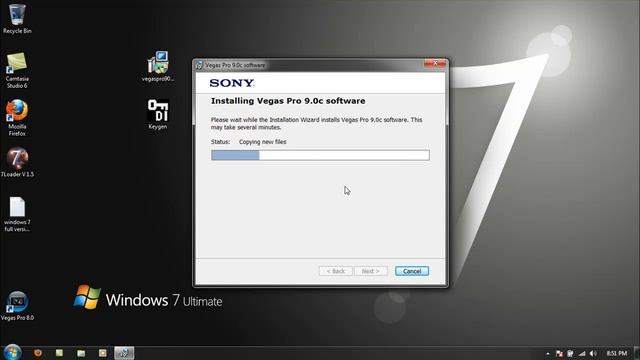Click the Show Desktop strip at the taskbar end
This screenshot has height=360, width=640.
637,353
